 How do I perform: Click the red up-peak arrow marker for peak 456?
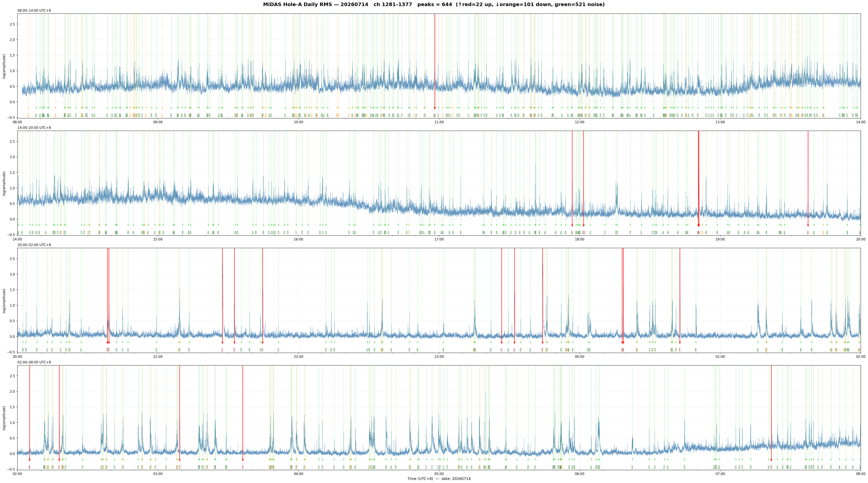coord(543,342)
